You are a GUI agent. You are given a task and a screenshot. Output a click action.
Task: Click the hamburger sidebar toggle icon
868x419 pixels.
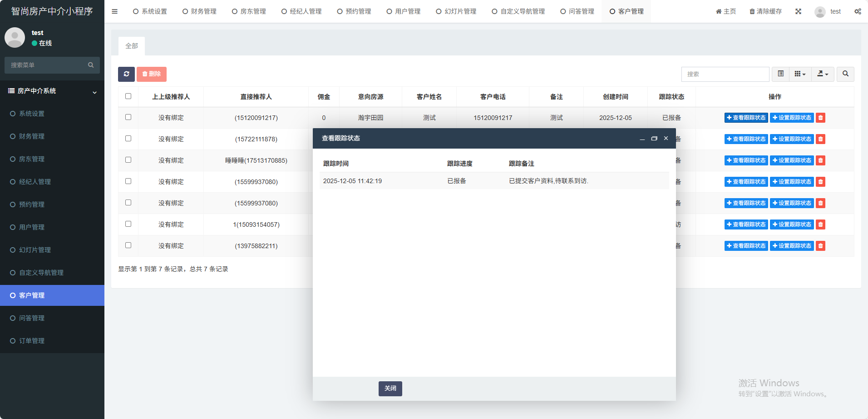coord(114,11)
